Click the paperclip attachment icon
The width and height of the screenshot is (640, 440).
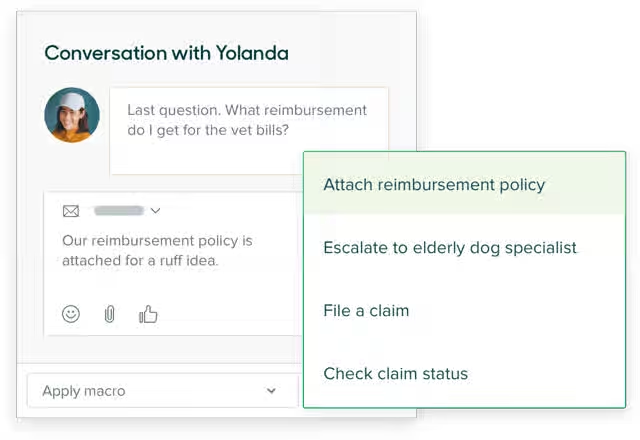(109, 314)
